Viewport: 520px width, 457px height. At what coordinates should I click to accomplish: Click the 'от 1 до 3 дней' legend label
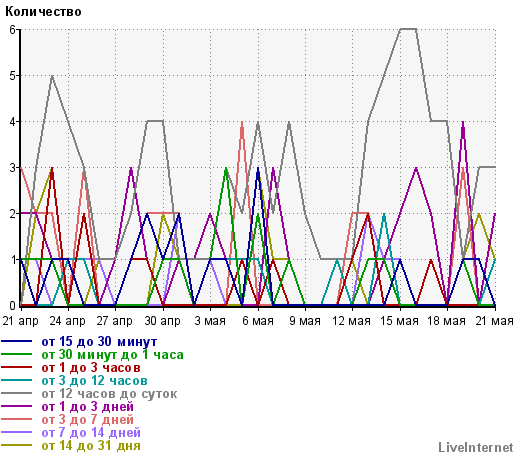87,407
